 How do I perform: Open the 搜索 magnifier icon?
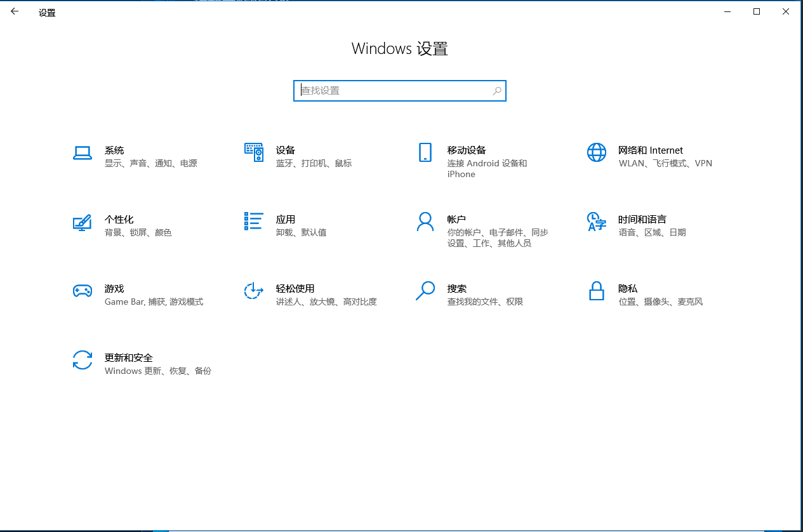[425, 291]
